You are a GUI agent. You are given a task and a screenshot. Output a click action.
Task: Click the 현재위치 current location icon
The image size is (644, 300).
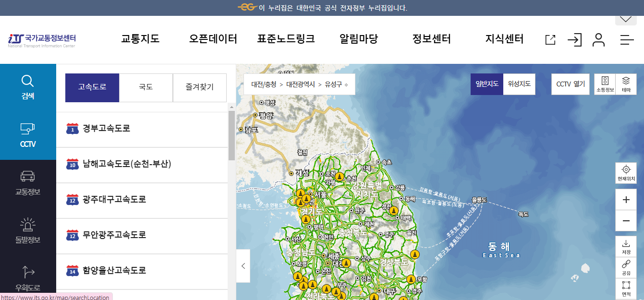click(626, 173)
